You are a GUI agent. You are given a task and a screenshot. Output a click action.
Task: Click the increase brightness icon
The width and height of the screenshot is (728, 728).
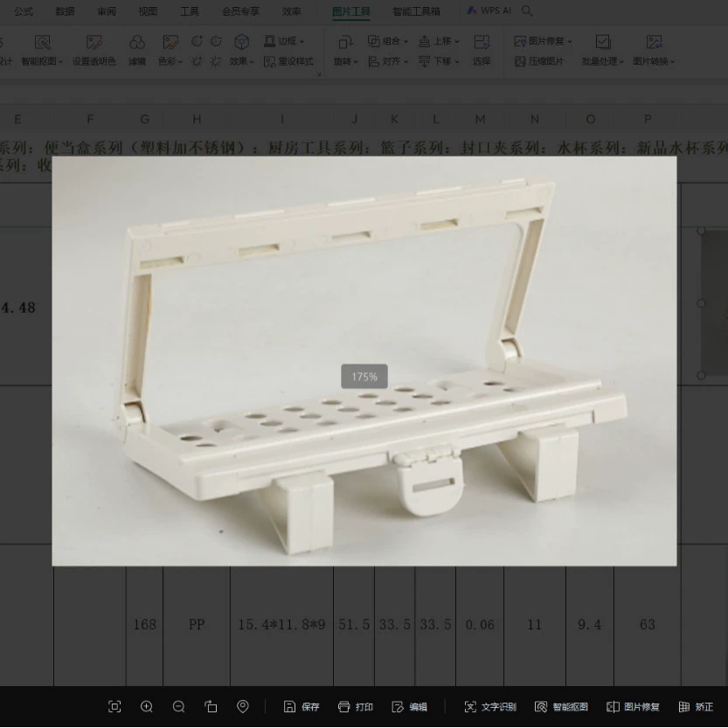(197, 61)
